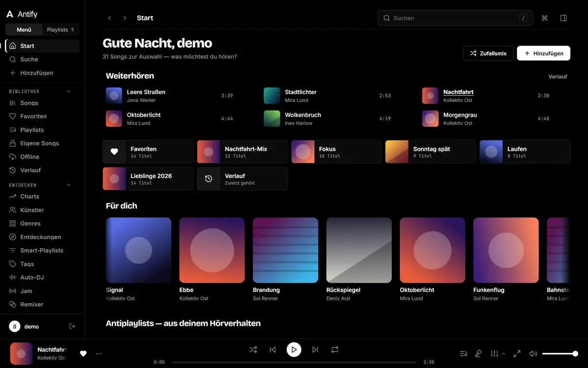Open Tags
The image size is (588, 368).
42,264
